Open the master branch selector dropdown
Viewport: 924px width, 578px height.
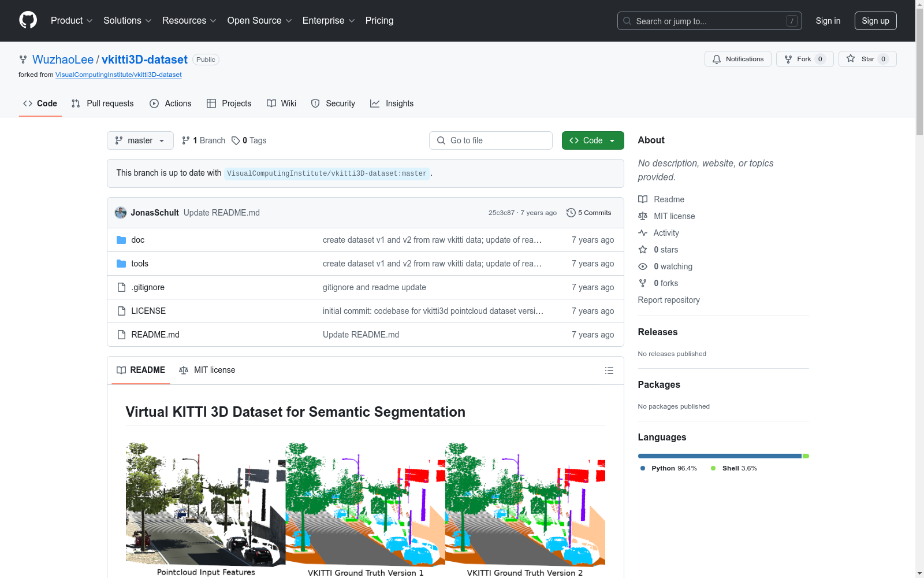tap(140, 140)
